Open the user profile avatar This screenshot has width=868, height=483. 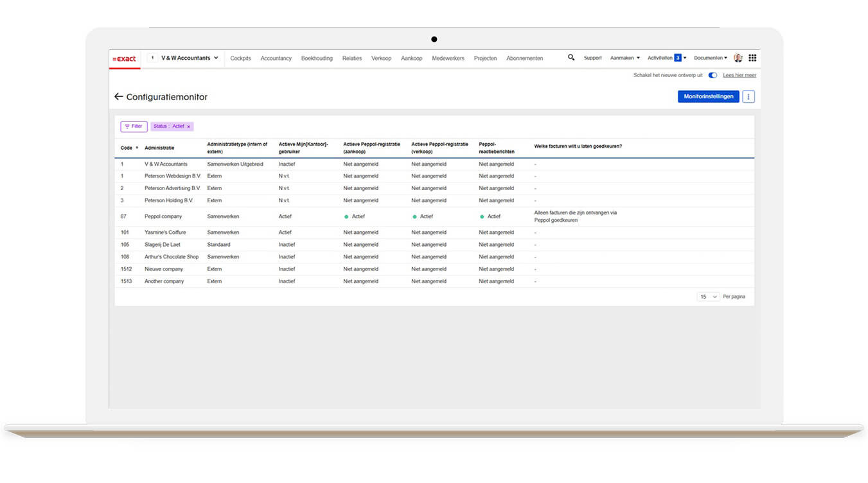738,58
